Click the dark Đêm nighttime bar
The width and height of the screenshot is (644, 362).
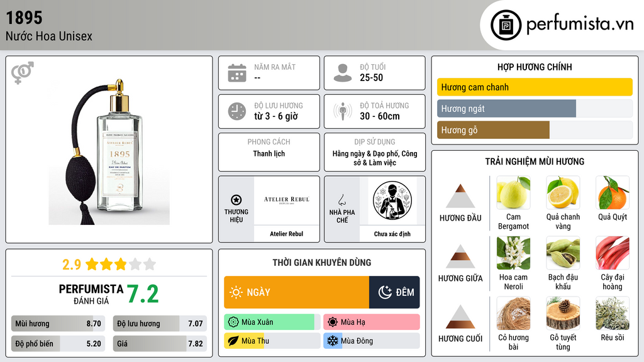pyautogui.click(x=394, y=292)
